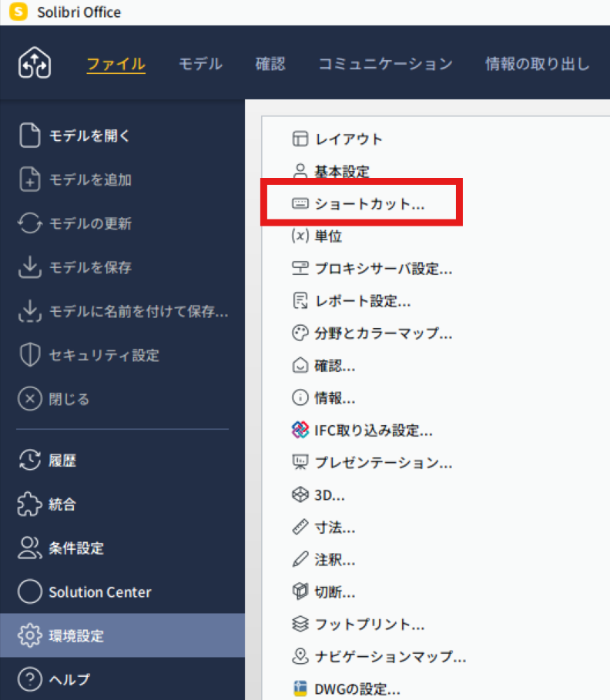Click the IFC取り込み設定 colorful icon

pos(300,430)
